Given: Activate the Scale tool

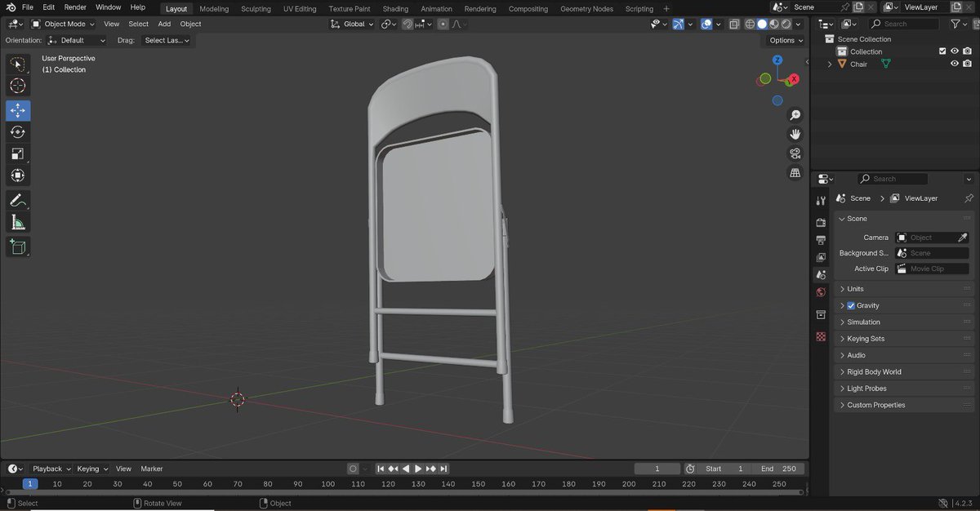Looking at the screenshot, I should pos(18,153).
